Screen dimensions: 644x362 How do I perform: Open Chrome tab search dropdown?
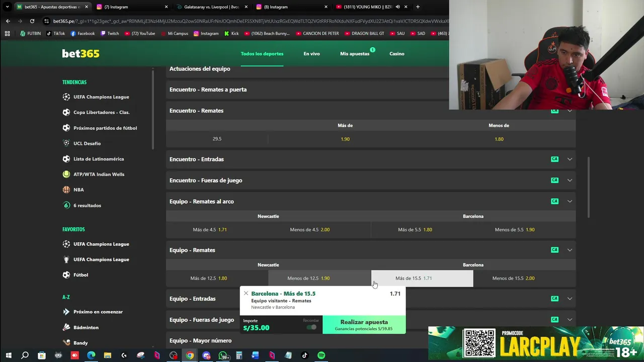tap(7, 7)
